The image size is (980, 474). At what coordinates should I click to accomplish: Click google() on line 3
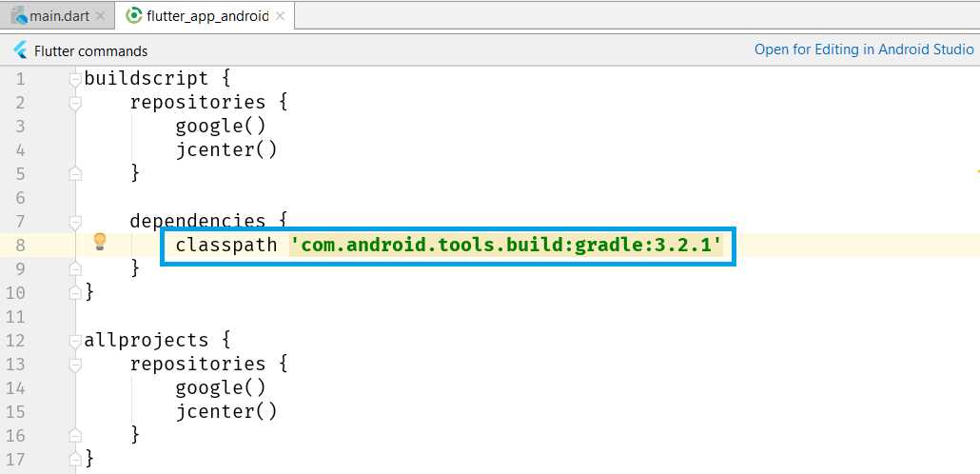point(221,127)
